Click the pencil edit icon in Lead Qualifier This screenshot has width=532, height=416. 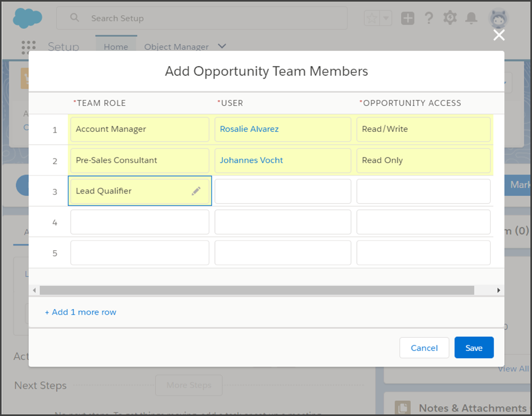tap(196, 191)
